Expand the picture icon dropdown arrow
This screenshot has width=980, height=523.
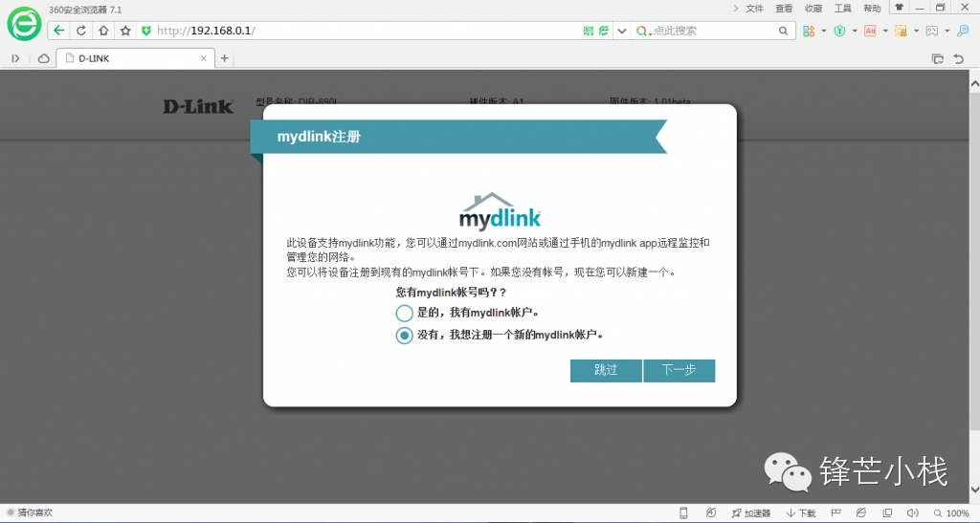[x=947, y=31]
